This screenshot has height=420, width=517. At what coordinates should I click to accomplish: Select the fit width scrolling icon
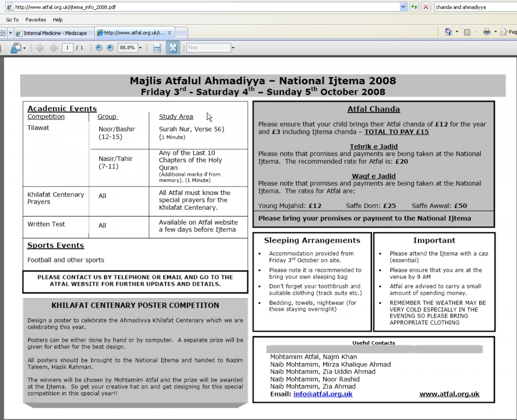156,48
